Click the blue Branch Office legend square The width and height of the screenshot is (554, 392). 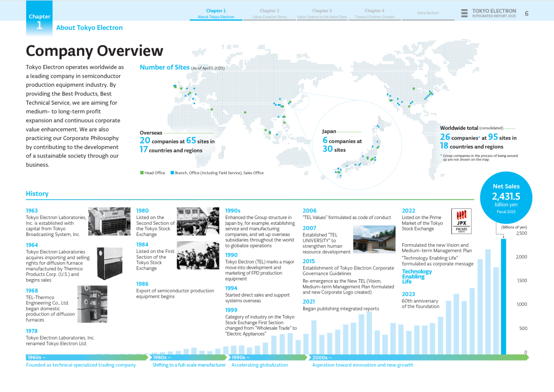pyautogui.click(x=172, y=173)
